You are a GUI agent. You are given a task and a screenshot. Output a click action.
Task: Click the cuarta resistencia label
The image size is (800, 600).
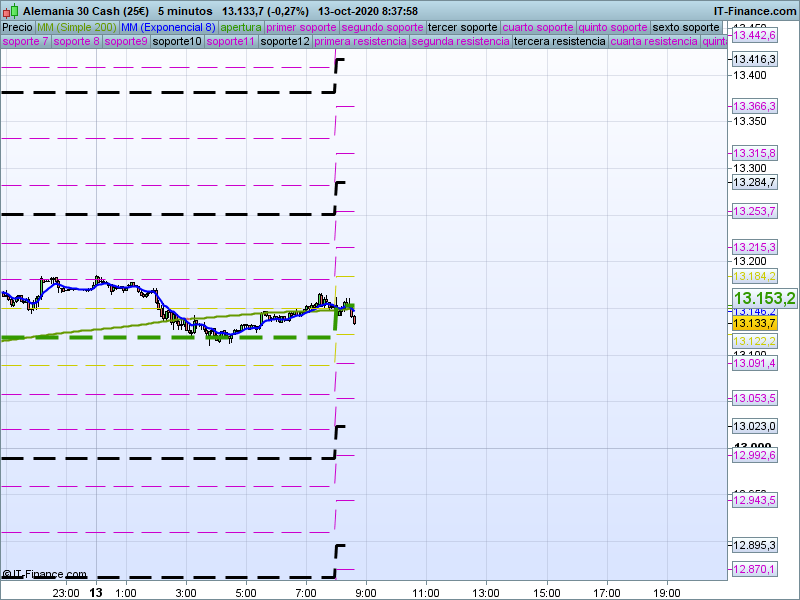click(654, 42)
